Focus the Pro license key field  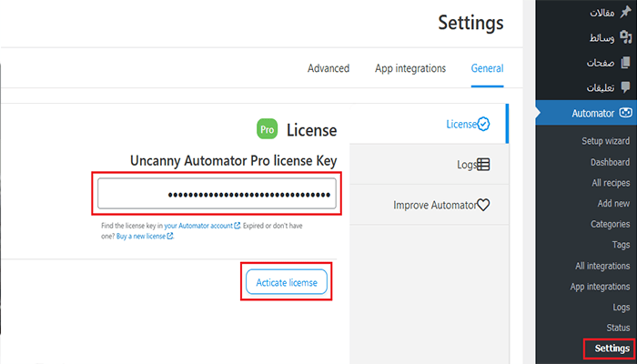pos(217,193)
